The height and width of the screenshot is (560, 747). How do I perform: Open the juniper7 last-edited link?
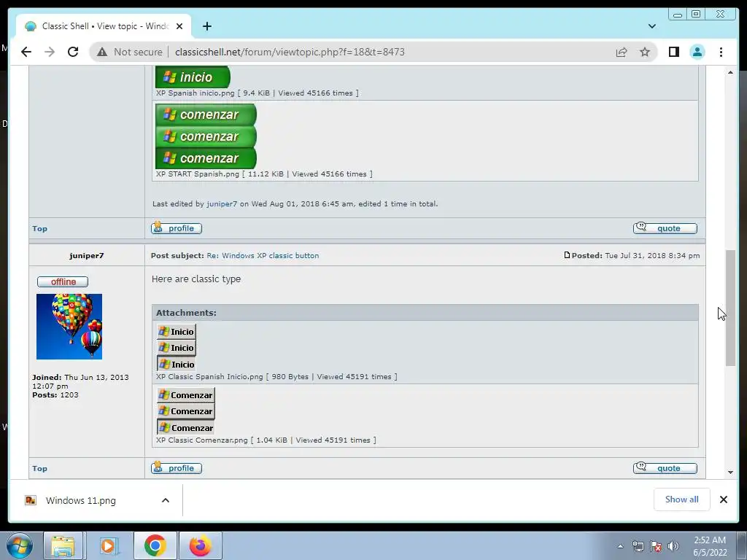coord(222,204)
